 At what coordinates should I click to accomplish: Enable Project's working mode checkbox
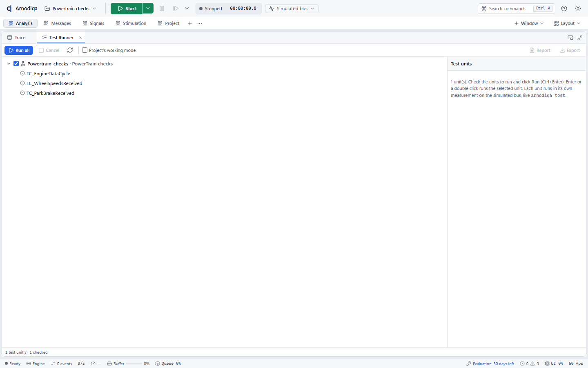point(85,50)
